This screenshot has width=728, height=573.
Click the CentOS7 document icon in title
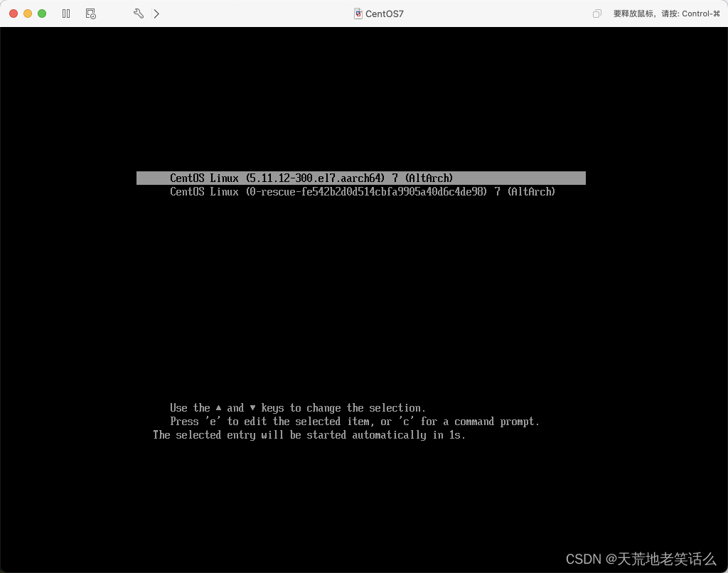(358, 14)
